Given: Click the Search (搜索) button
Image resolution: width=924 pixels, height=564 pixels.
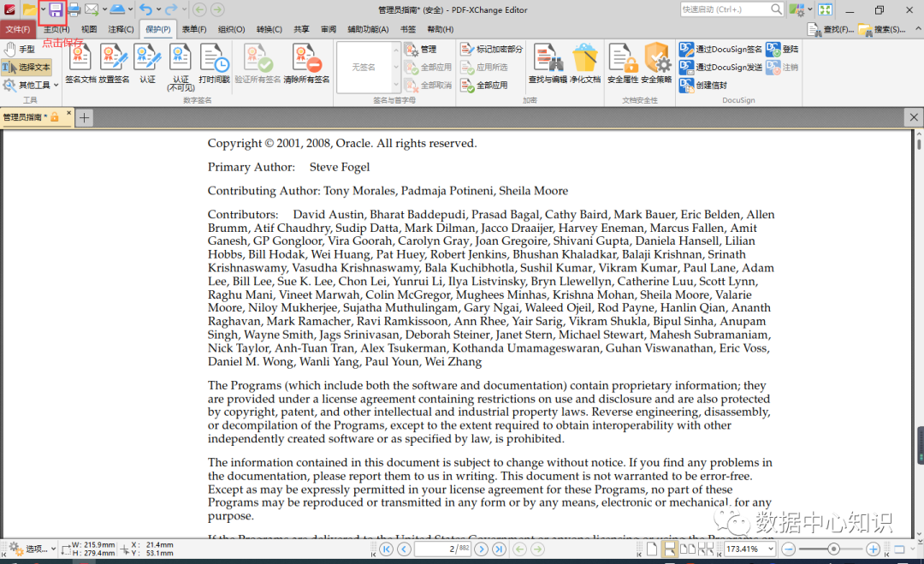Looking at the screenshot, I should coord(882,29).
